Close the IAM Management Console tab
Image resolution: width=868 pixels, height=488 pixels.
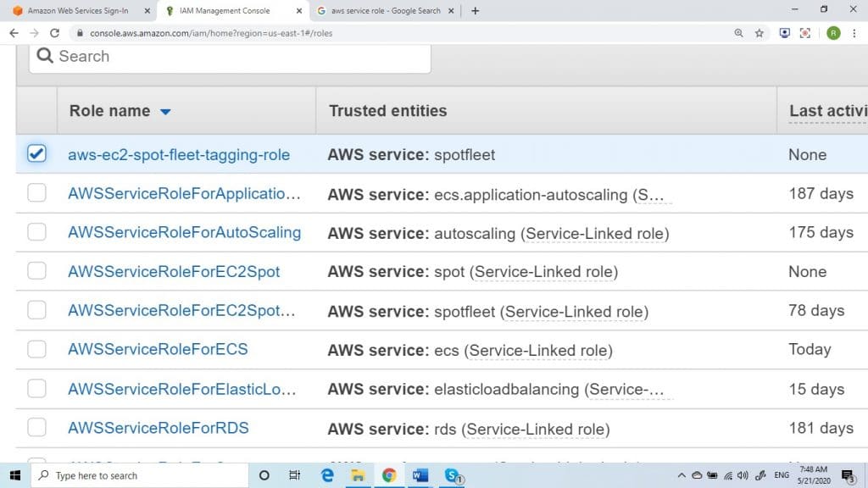(x=299, y=10)
